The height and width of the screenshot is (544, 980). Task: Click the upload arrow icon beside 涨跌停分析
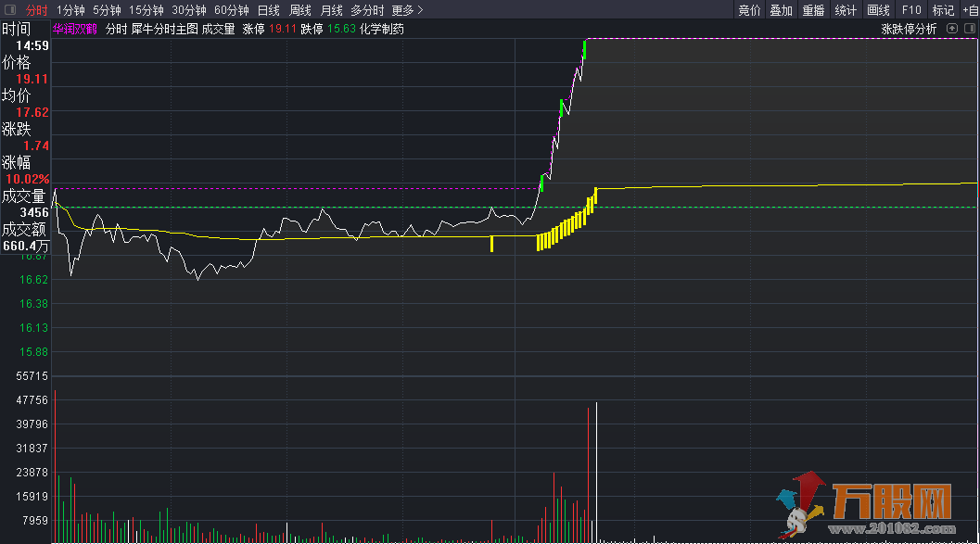952,29
